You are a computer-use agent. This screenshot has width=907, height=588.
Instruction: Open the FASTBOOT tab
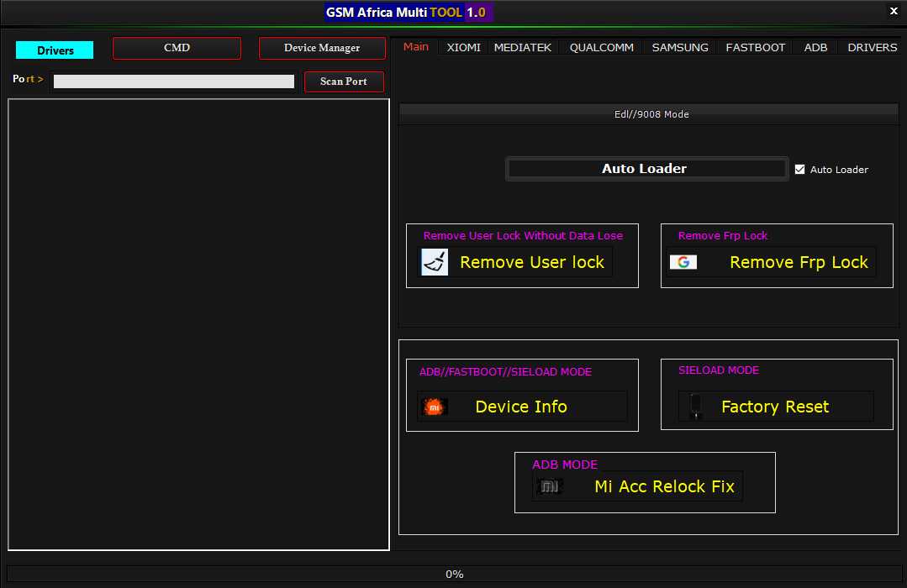(756, 48)
